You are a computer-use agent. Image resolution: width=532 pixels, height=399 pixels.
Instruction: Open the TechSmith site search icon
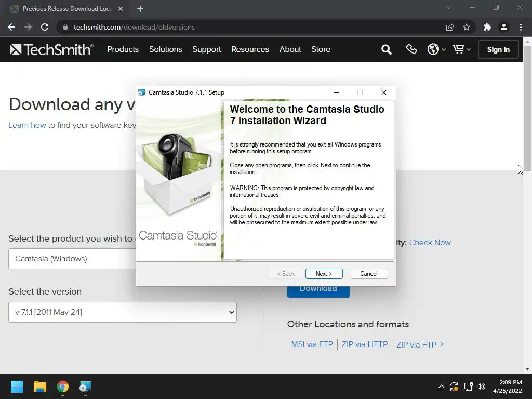point(386,49)
